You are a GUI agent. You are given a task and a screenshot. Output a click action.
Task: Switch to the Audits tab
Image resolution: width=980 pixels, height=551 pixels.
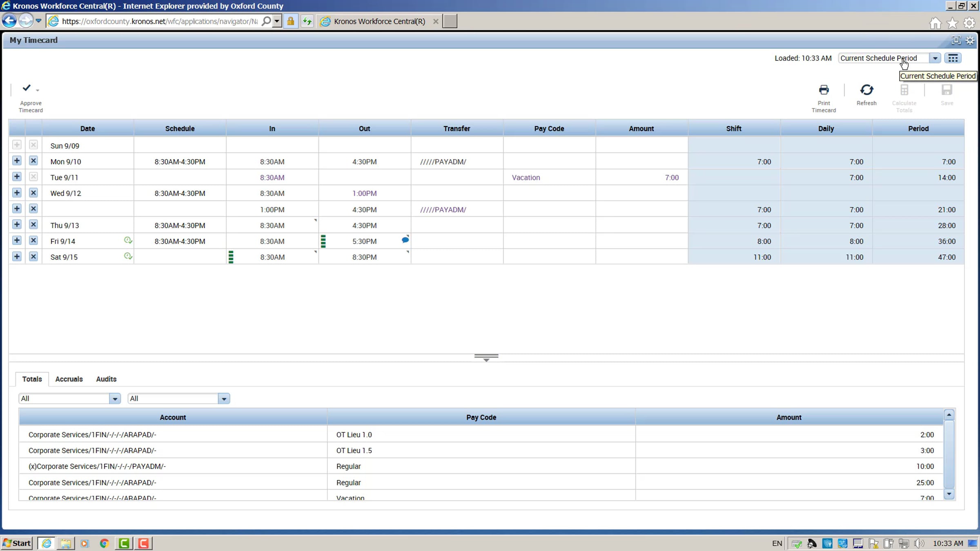click(106, 379)
